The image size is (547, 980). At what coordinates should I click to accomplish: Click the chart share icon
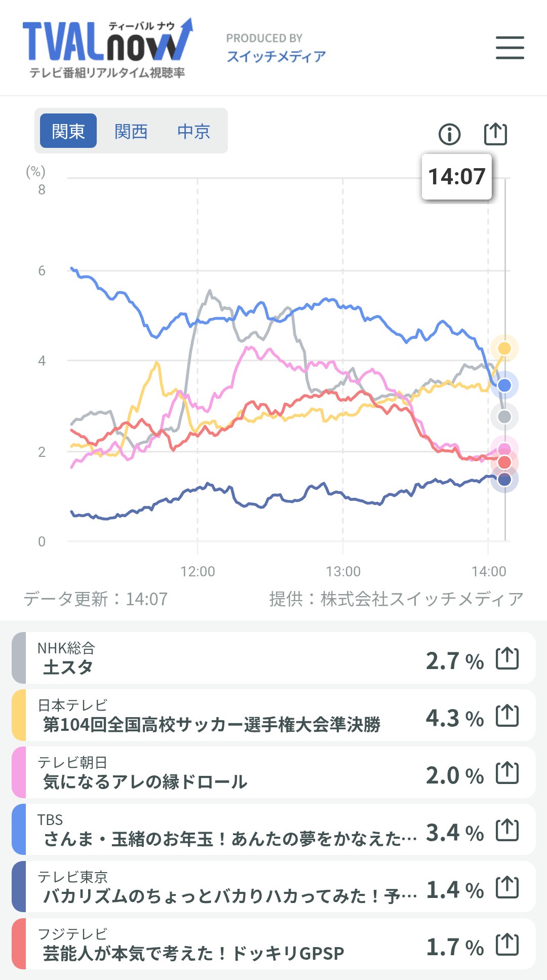tap(495, 134)
